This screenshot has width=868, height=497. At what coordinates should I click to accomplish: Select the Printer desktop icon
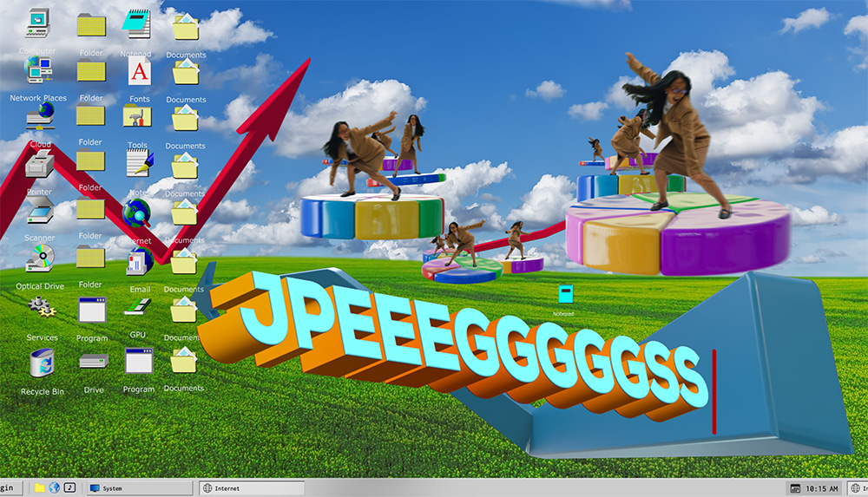[x=39, y=165]
